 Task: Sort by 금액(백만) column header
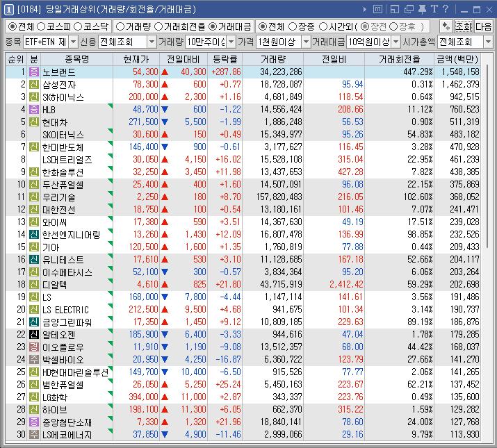[457, 59]
